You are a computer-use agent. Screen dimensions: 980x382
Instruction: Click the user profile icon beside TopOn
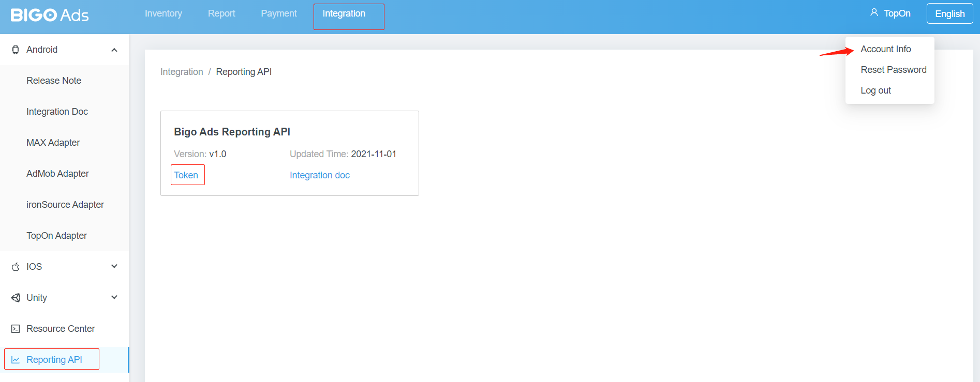(874, 12)
